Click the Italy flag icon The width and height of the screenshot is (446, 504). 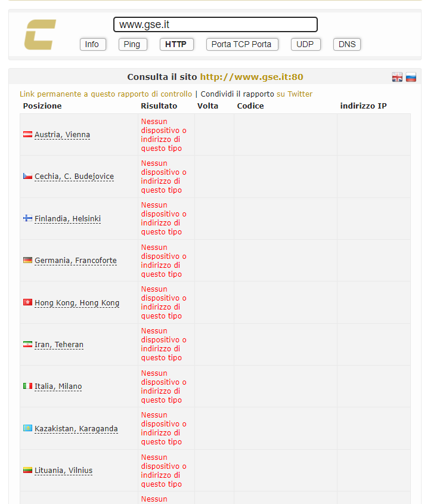pyautogui.click(x=27, y=386)
